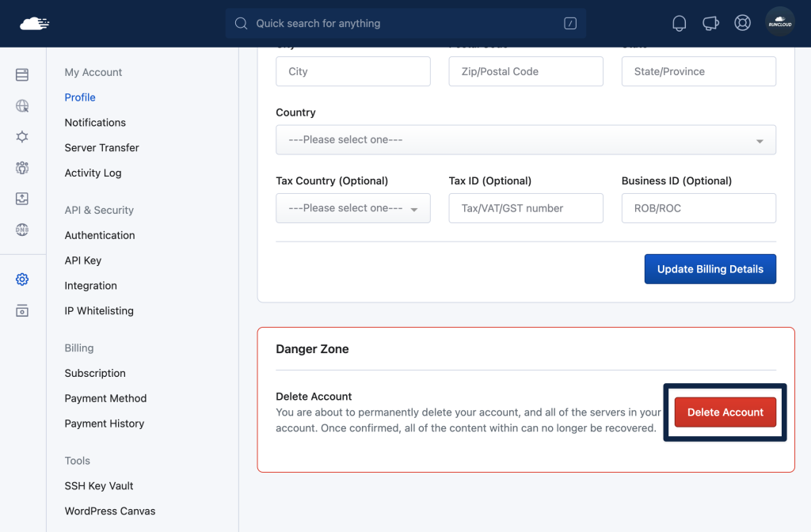Screen dimensions: 811x532
Task: Open the team members sidebar icon
Action: point(22,168)
